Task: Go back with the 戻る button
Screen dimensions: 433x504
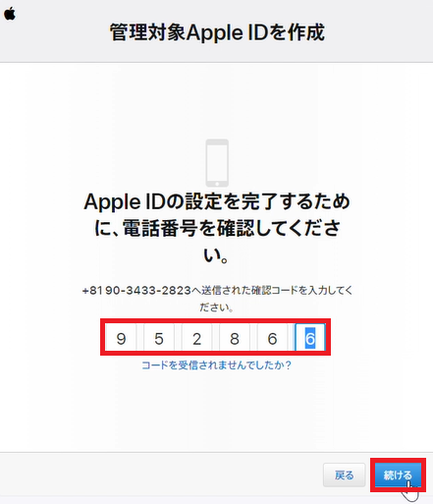Action: pos(344,475)
